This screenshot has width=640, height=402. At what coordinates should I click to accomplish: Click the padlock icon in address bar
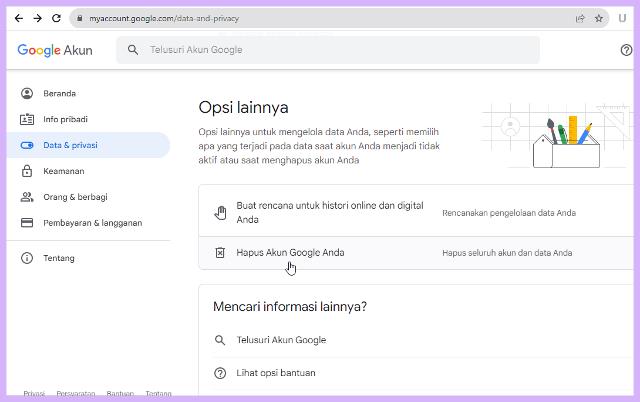[80, 18]
